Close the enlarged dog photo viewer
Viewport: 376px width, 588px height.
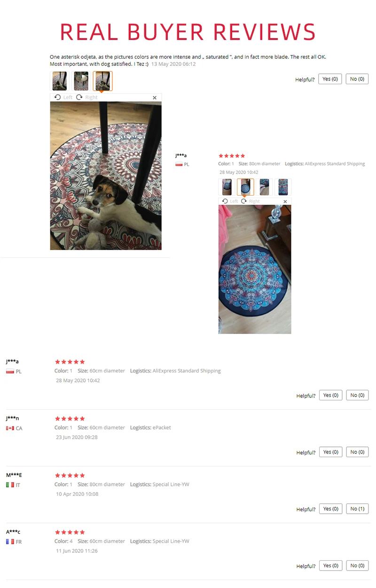tap(155, 98)
